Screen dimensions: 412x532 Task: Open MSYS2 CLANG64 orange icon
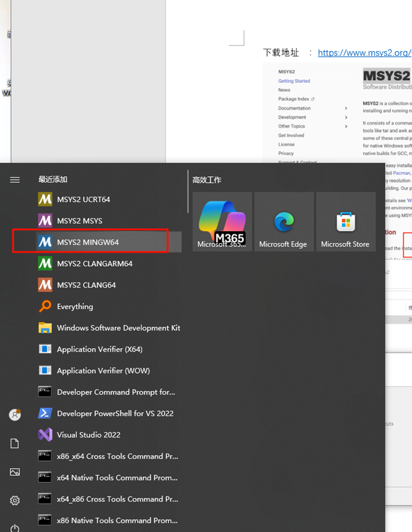pyautogui.click(x=45, y=285)
